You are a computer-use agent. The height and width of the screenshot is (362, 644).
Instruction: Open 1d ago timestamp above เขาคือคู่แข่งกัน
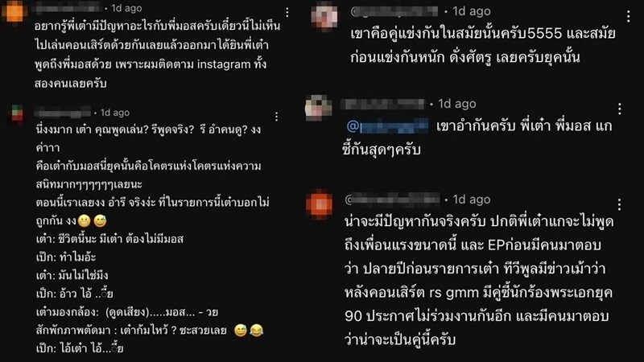472,11
